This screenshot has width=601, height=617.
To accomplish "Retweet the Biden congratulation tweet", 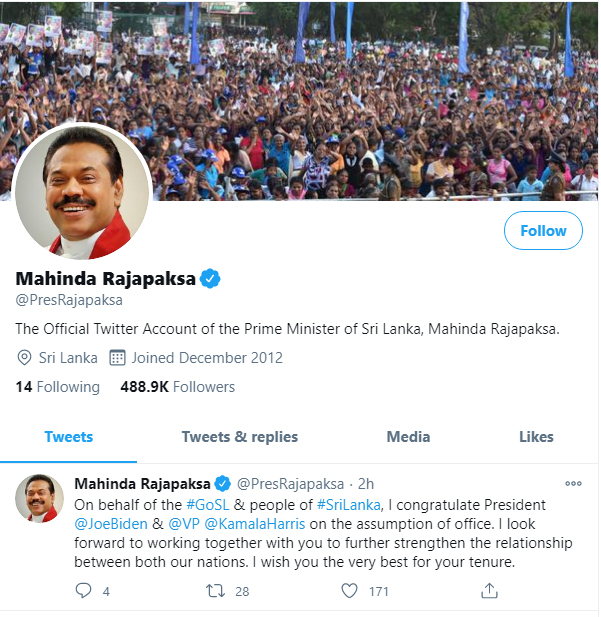I will [x=215, y=591].
